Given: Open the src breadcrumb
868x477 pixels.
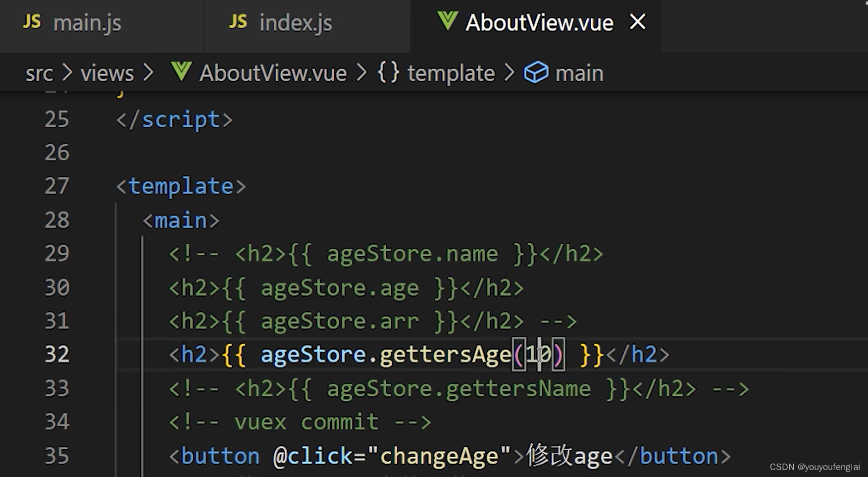Looking at the screenshot, I should pyautogui.click(x=39, y=74).
